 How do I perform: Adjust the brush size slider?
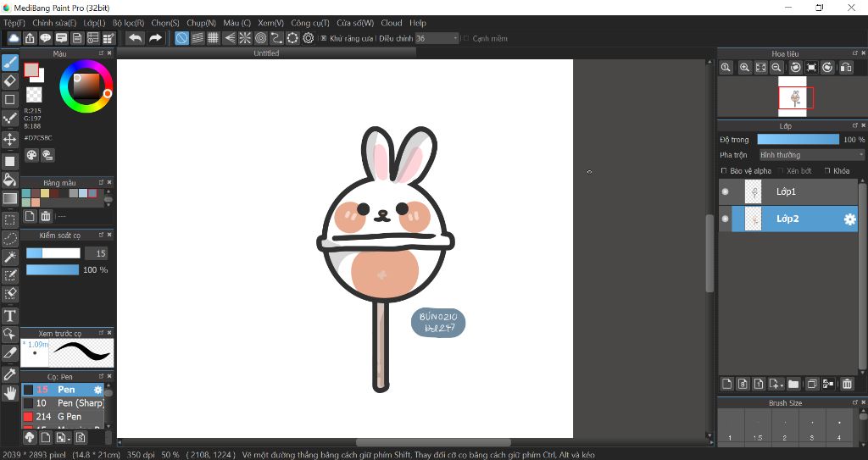point(53,253)
